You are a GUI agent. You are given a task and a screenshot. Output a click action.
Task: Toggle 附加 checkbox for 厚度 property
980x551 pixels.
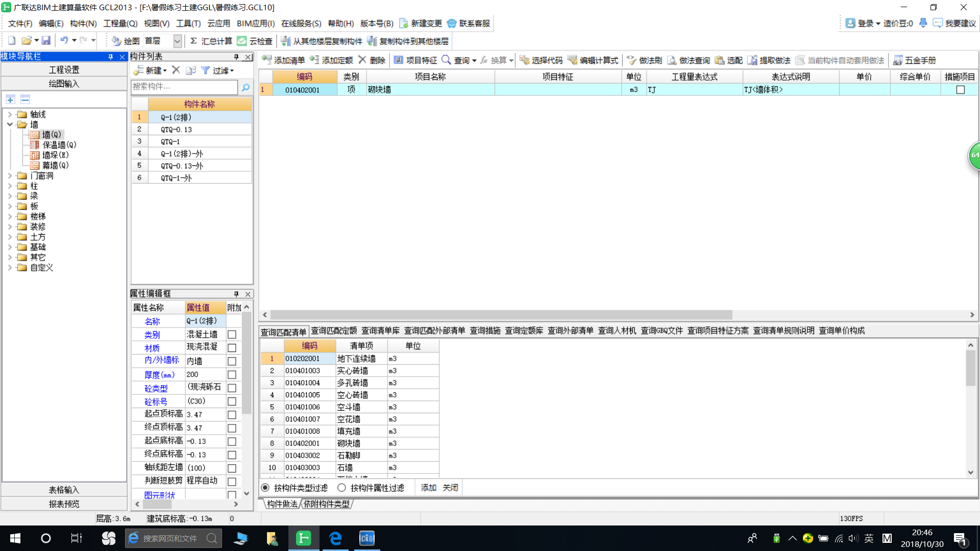point(232,375)
